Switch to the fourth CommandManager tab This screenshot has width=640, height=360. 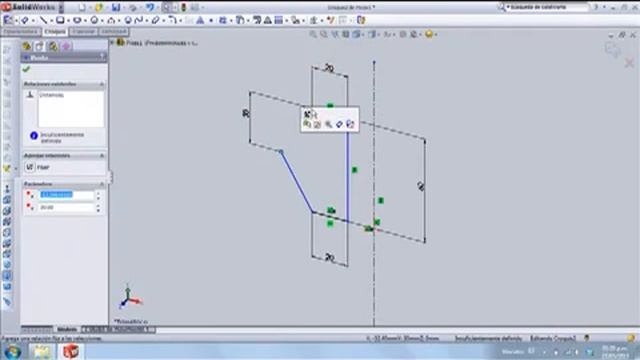(114, 32)
